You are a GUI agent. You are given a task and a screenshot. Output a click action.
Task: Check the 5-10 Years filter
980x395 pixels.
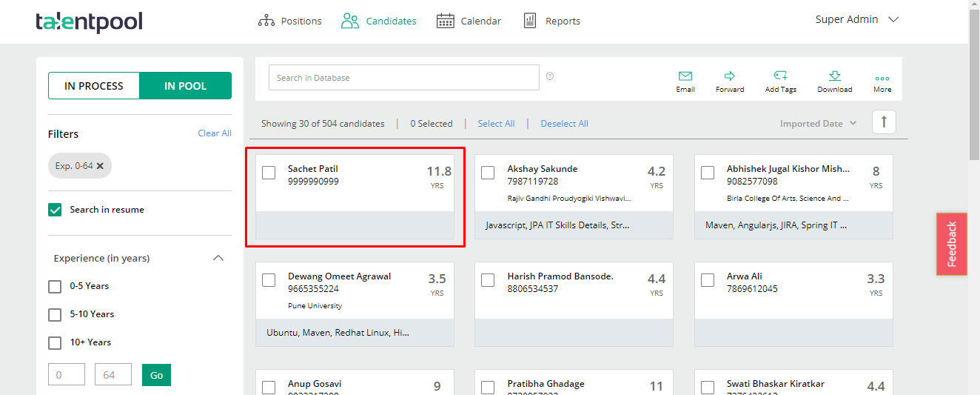coord(55,314)
